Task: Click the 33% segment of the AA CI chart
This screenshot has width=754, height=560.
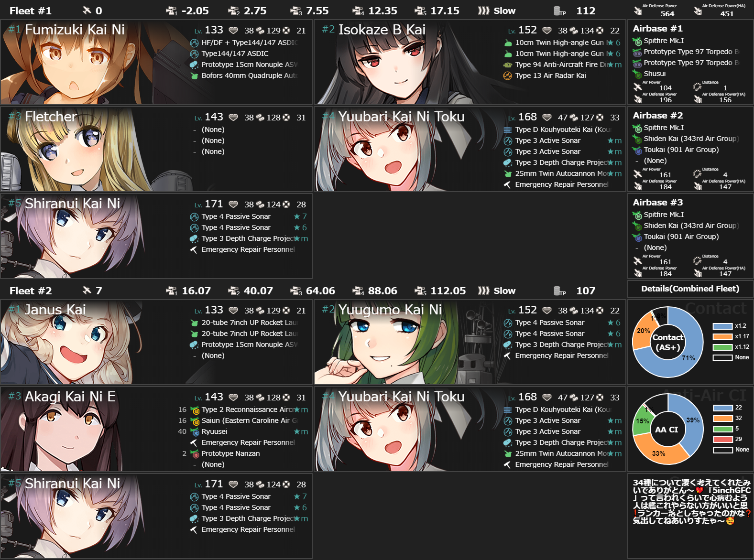Action: [659, 453]
